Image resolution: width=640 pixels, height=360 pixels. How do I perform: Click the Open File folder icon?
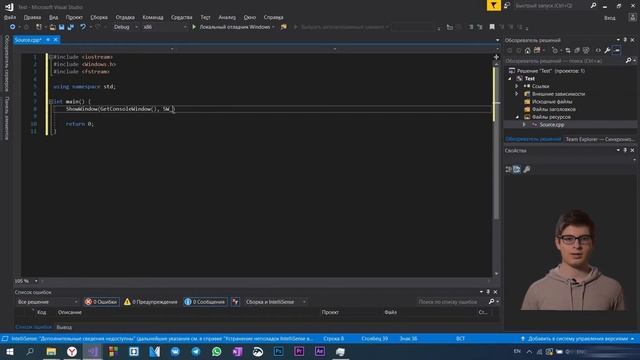52,27
